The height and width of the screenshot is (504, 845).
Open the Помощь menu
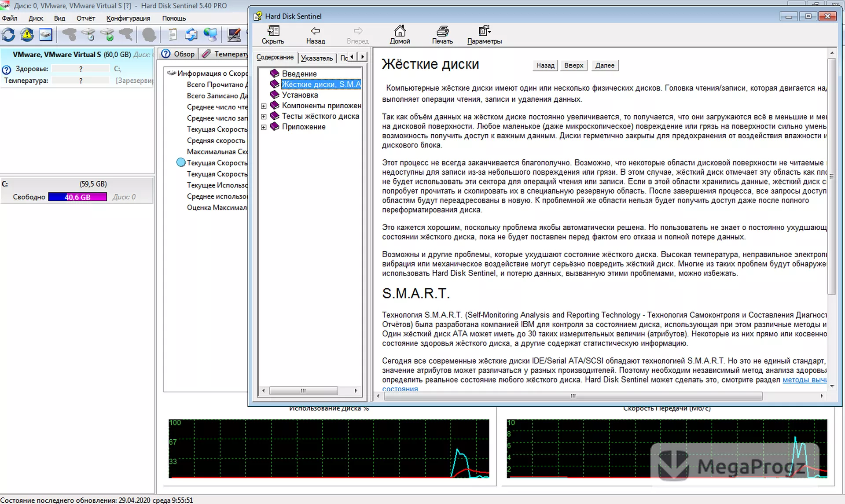click(x=174, y=18)
